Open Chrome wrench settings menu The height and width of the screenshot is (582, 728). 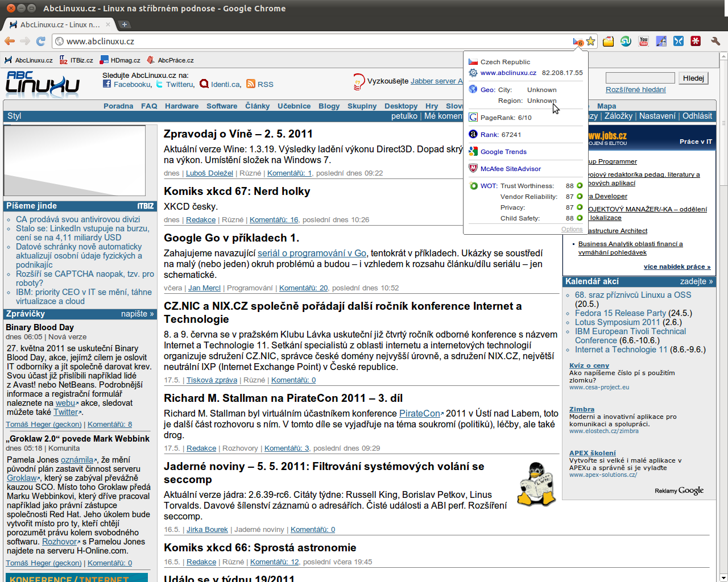pos(715,41)
